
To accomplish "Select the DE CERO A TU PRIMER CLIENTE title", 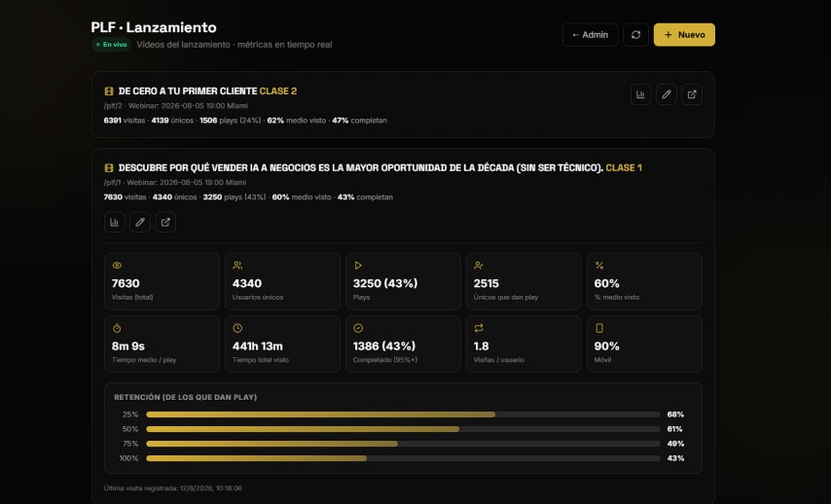I will click(188, 91).
